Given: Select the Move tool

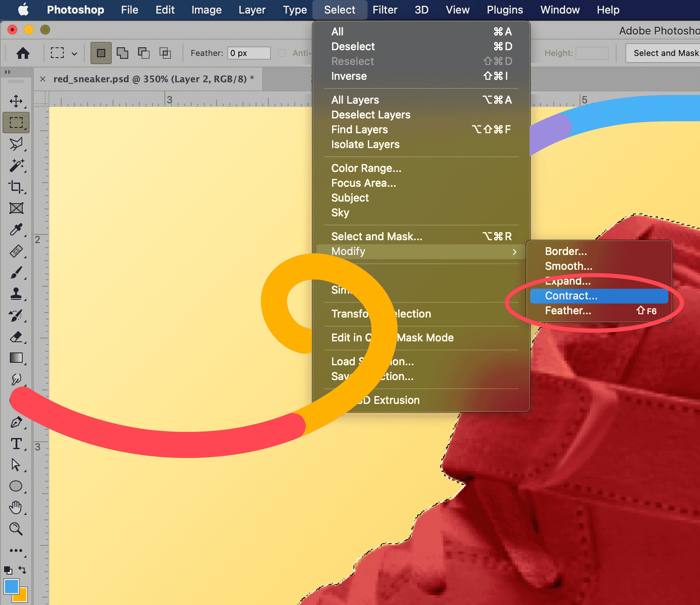Looking at the screenshot, I should 16,101.
